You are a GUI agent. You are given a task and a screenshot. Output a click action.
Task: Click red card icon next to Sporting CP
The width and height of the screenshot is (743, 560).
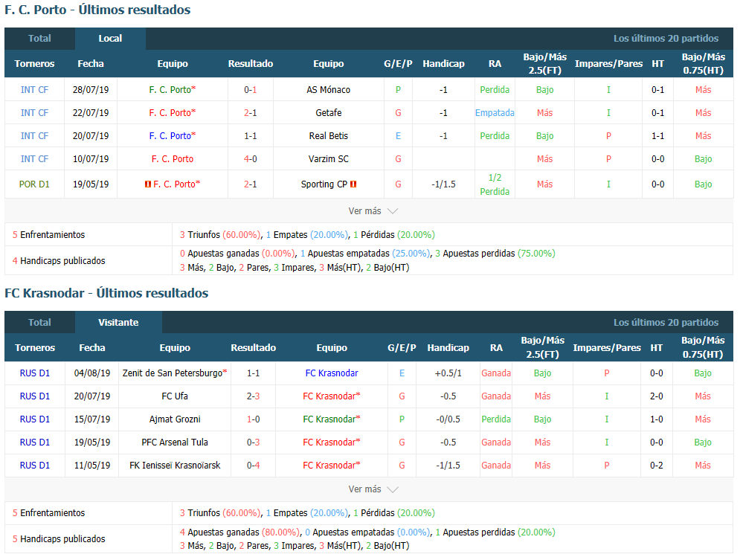click(353, 184)
